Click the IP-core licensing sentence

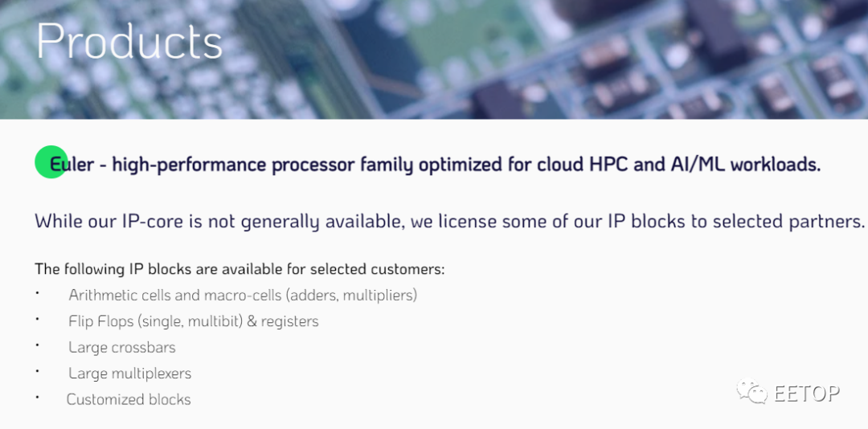click(449, 222)
